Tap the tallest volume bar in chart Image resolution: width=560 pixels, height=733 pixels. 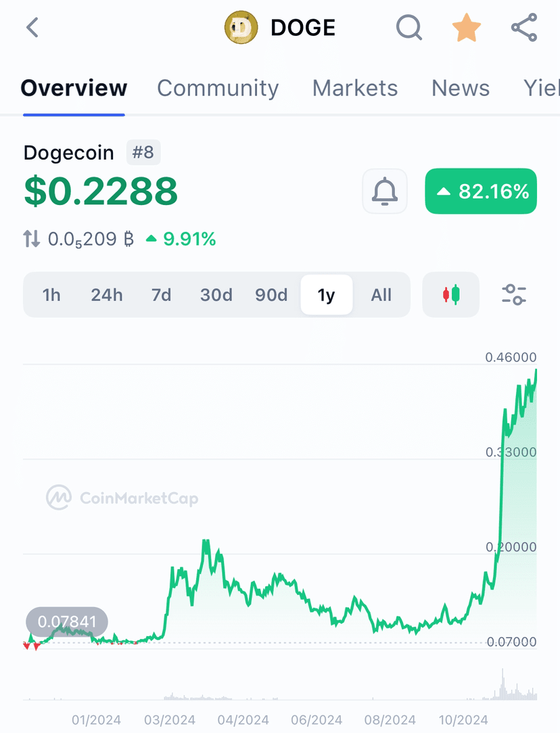(503, 684)
